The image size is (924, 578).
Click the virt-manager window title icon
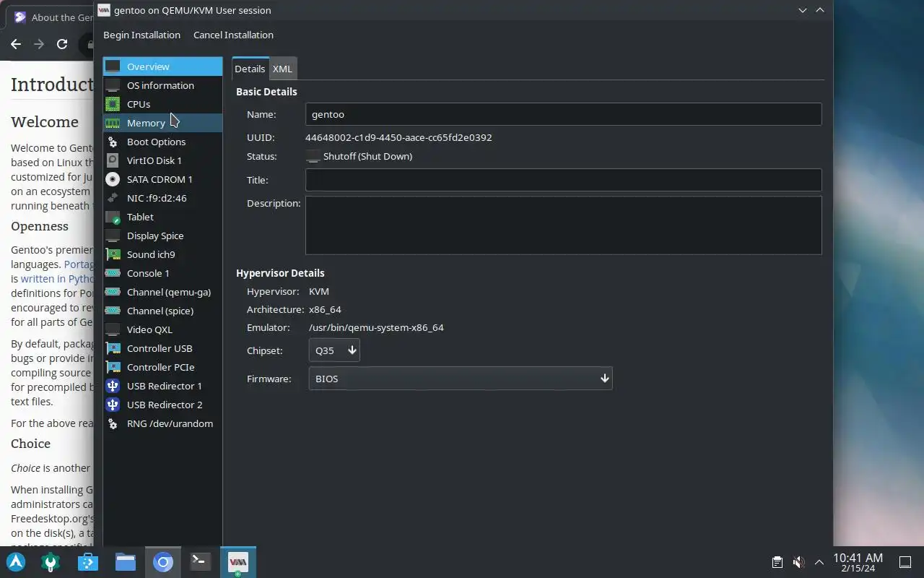click(104, 10)
